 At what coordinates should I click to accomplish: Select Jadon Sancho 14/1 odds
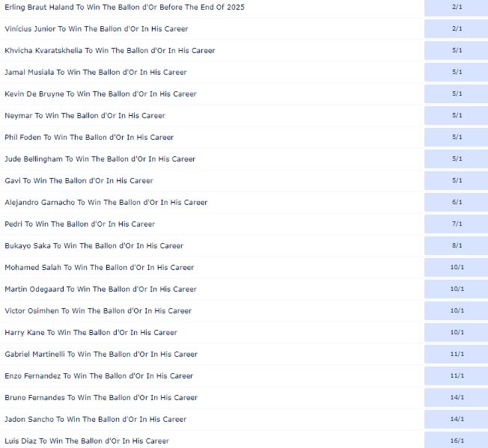457,419
